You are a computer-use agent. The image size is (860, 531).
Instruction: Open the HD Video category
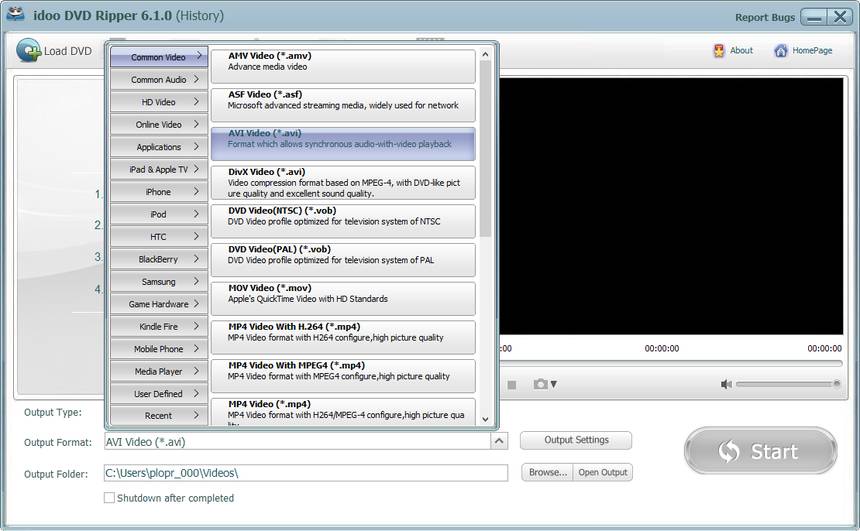tap(159, 102)
